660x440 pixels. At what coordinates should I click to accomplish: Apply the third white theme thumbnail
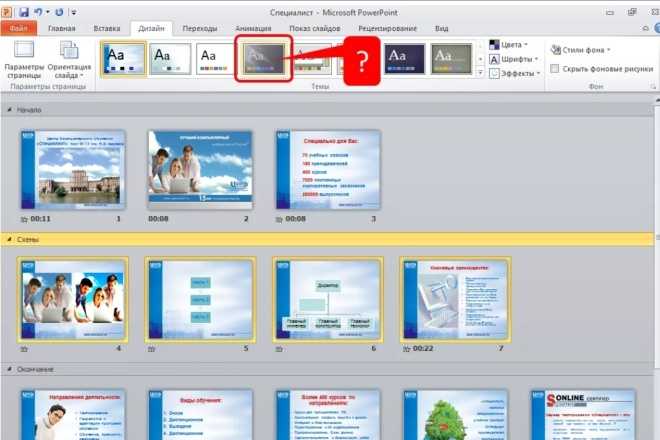tap(214, 59)
